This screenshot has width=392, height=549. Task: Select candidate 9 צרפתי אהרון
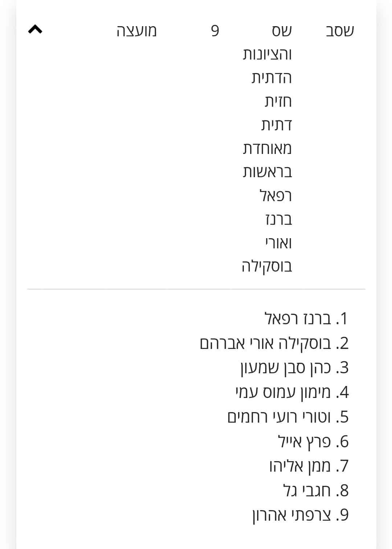pyautogui.click(x=301, y=516)
